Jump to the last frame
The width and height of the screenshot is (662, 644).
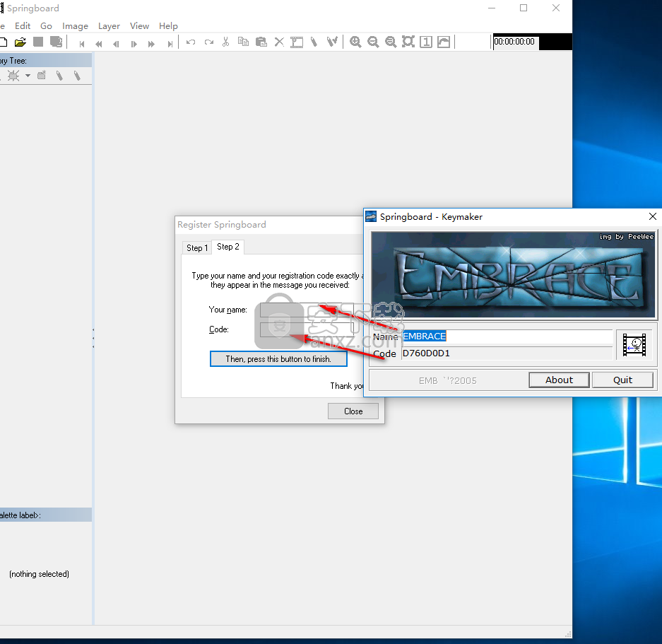[x=170, y=44]
